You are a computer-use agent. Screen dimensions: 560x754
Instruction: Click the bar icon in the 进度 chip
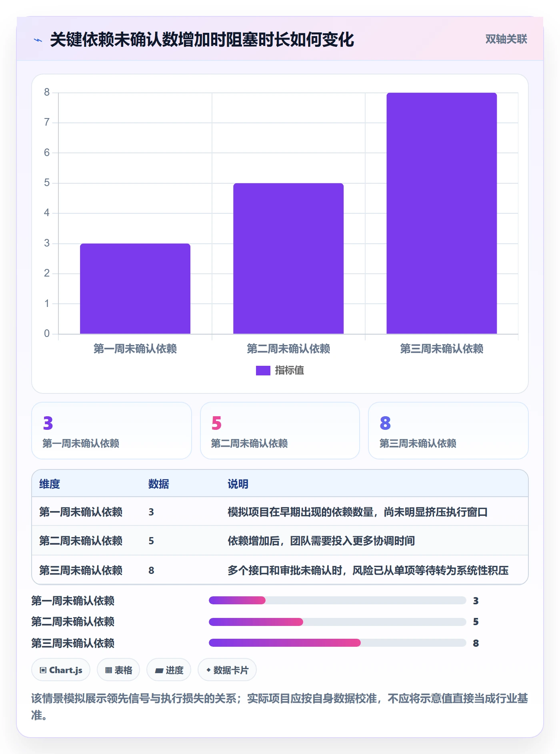pos(159,671)
